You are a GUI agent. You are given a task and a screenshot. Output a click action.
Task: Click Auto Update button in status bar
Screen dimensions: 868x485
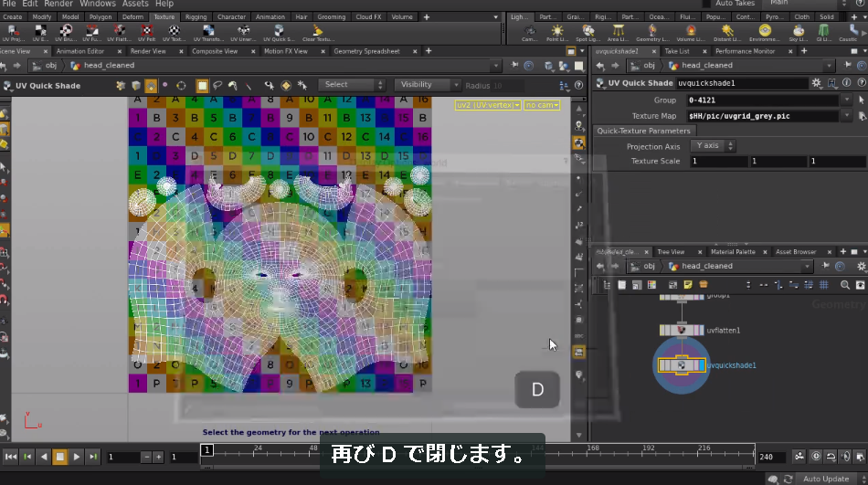825,479
